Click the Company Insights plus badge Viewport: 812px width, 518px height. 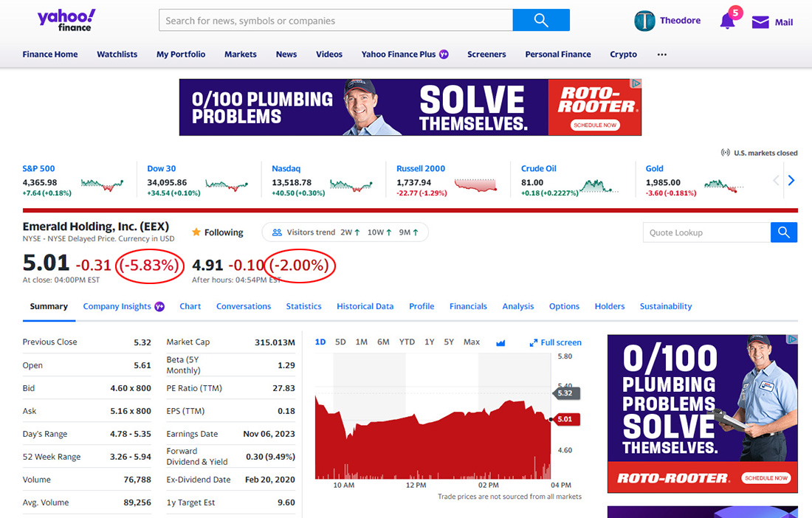[159, 306]
